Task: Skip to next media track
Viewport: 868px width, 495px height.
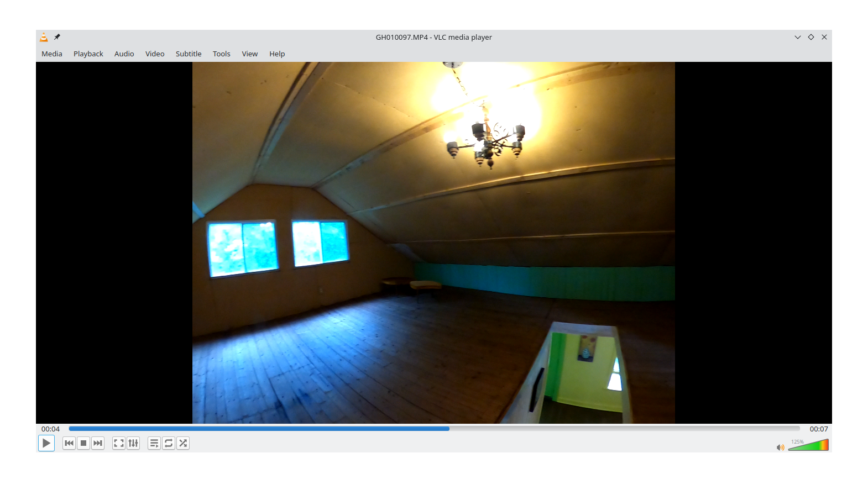Action: (98, 443)
